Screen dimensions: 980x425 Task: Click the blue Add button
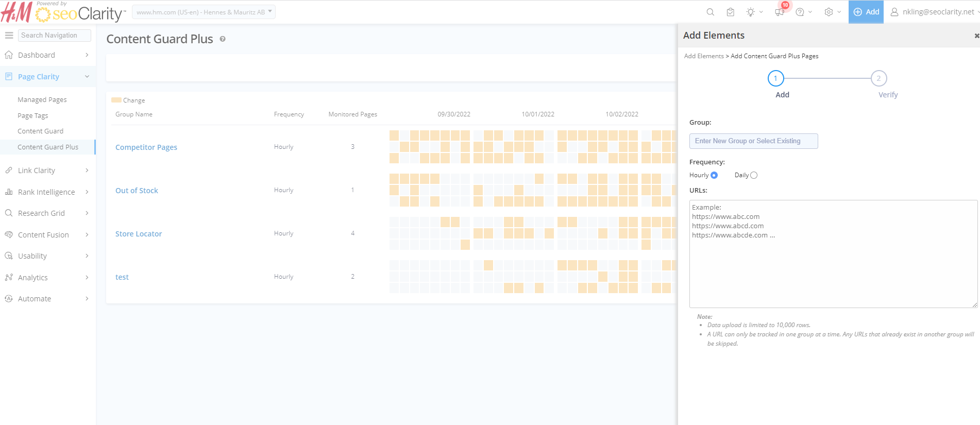point(866,12)
